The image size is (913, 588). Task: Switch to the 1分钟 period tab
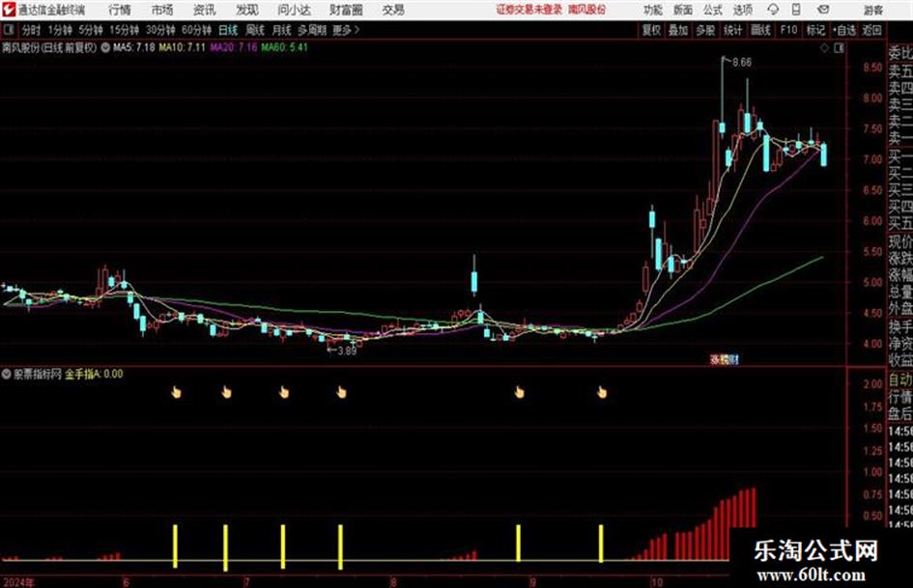pyautogui.click(x=60, y=30)
